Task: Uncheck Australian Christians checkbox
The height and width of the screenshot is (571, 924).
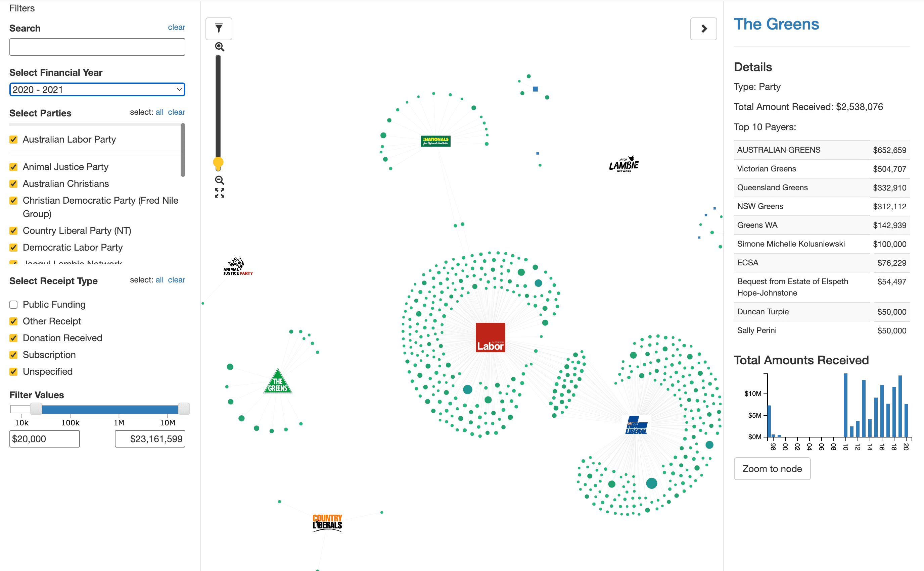Action: tap(14, 184)
